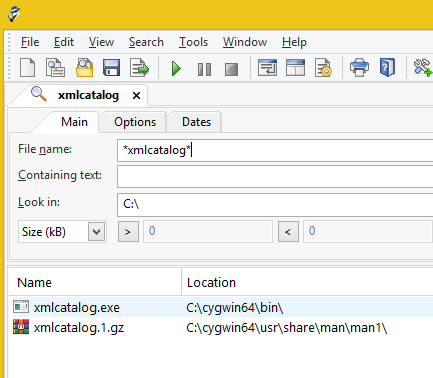Click the word wrap window icon
The height and width of the screenshot is (378, 433).
tap(267, 68)
